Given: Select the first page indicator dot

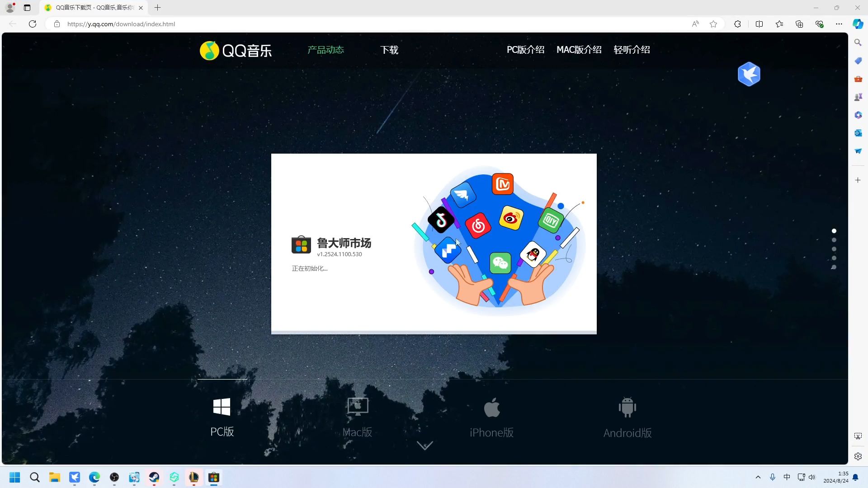Looking at the screenshot, I should point(834,231).
